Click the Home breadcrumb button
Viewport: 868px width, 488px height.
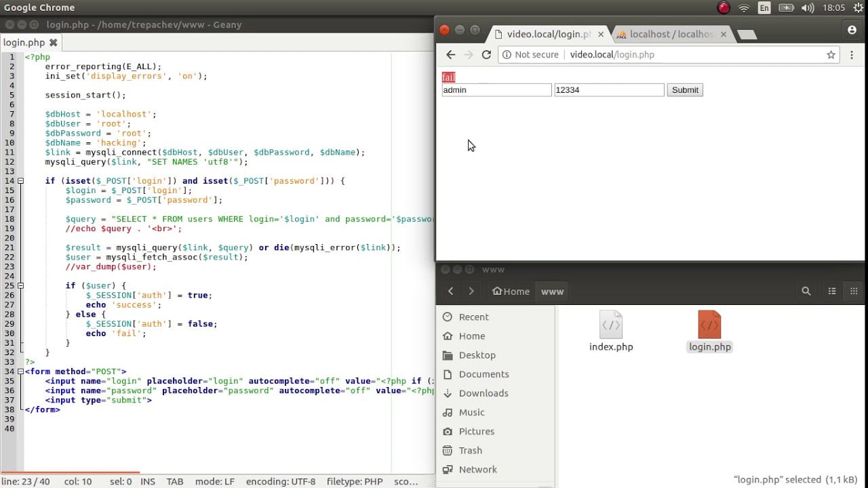coord(511,291)
